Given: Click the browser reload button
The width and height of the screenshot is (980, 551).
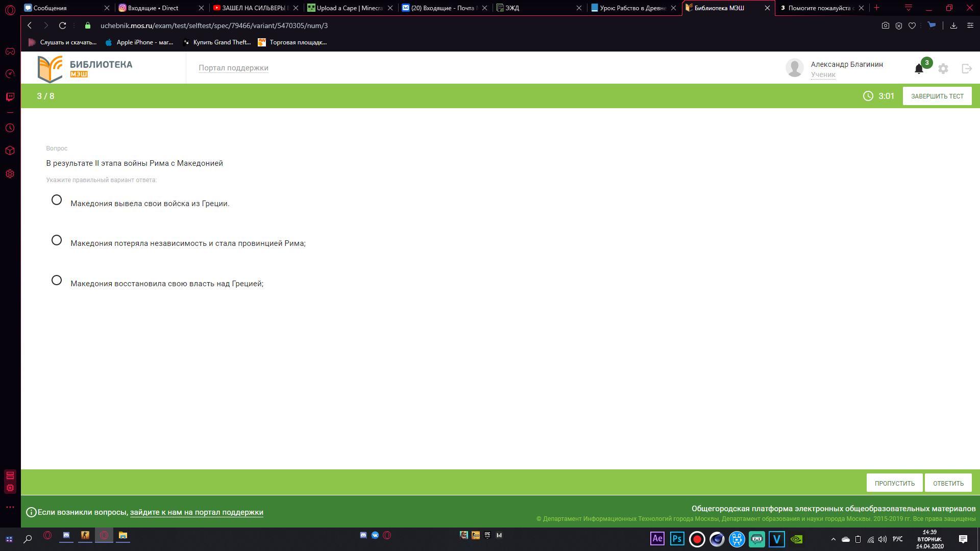Looking at the screenshot, I should [62, 26].
